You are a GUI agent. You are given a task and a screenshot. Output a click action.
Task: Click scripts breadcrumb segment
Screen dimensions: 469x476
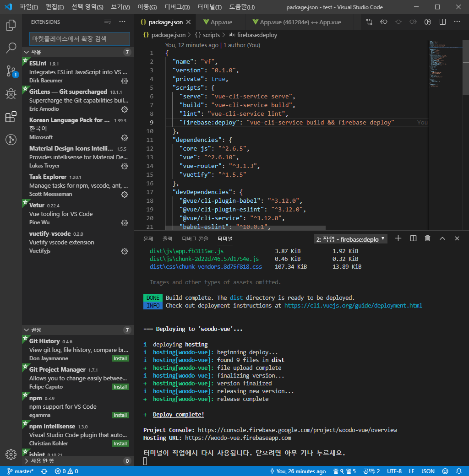pos(207,35)
